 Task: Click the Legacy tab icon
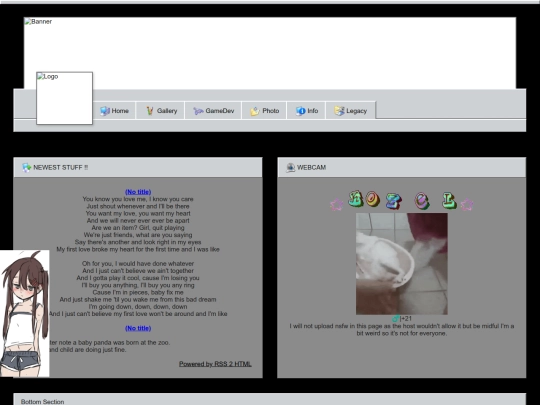(339, 111)
